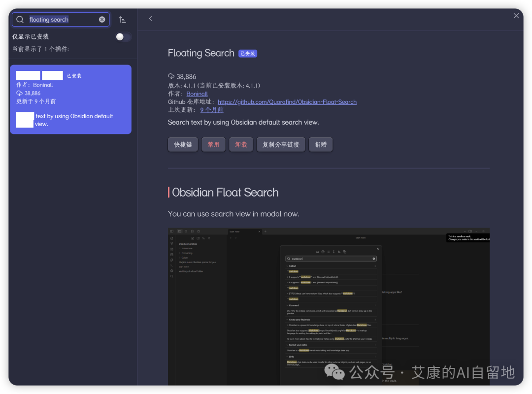Click the 更新于 9 个月前 text

[x=36, y=101]
